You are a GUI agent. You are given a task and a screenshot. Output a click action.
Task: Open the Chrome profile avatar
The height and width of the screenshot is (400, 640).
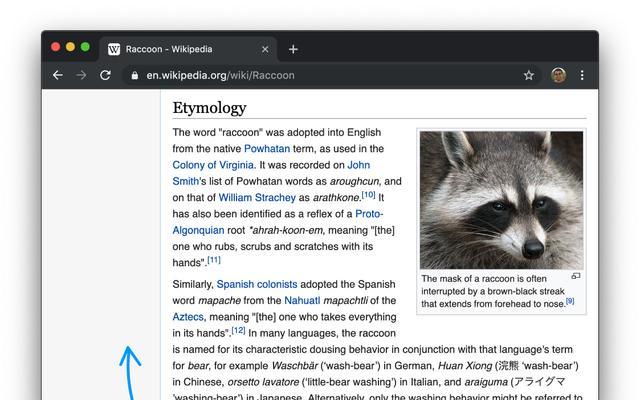coord(558,75)
